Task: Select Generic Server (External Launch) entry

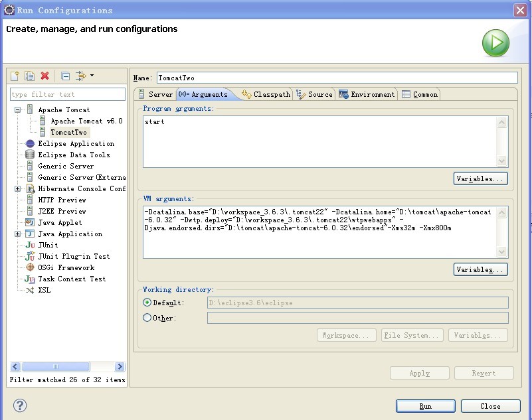Action: point(82,177)
